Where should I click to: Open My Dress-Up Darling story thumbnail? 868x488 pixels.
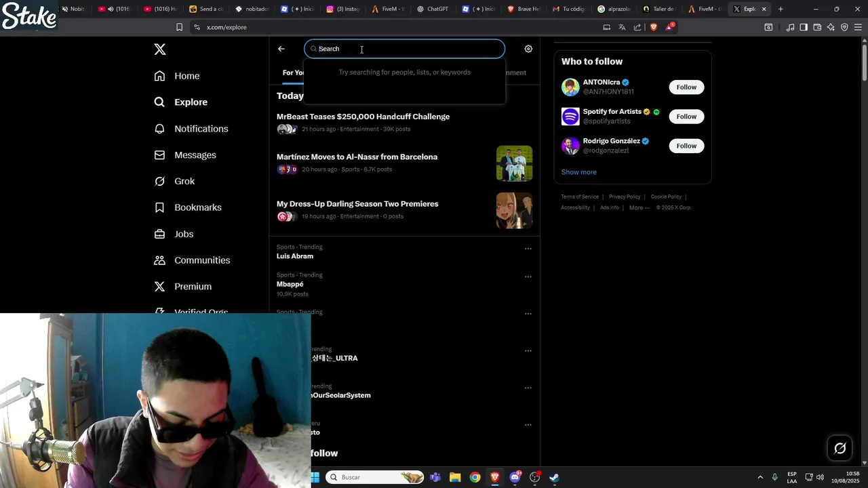tap(514, 210)
